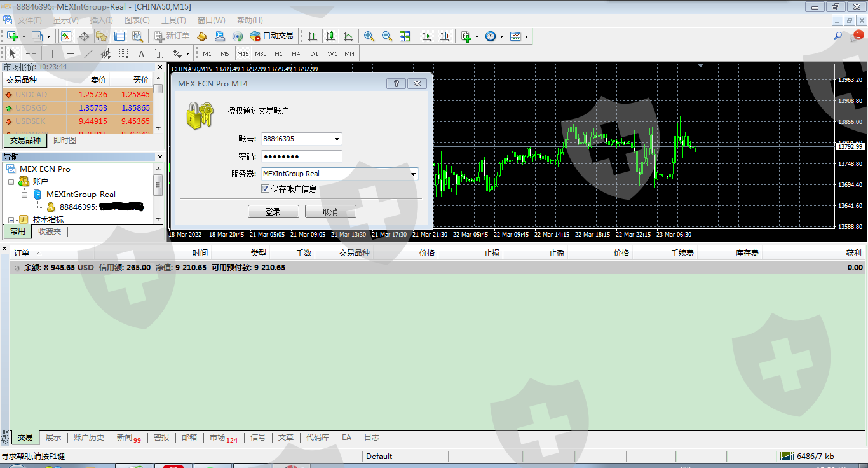Open the Market Watch panel icon
Viewport: 868px width, 468px height.
tap(66, 36)
